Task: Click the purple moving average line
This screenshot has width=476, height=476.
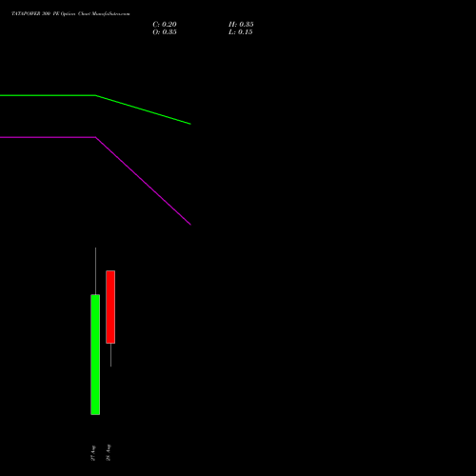Action: pyautogui.click(x=95, y=137)
